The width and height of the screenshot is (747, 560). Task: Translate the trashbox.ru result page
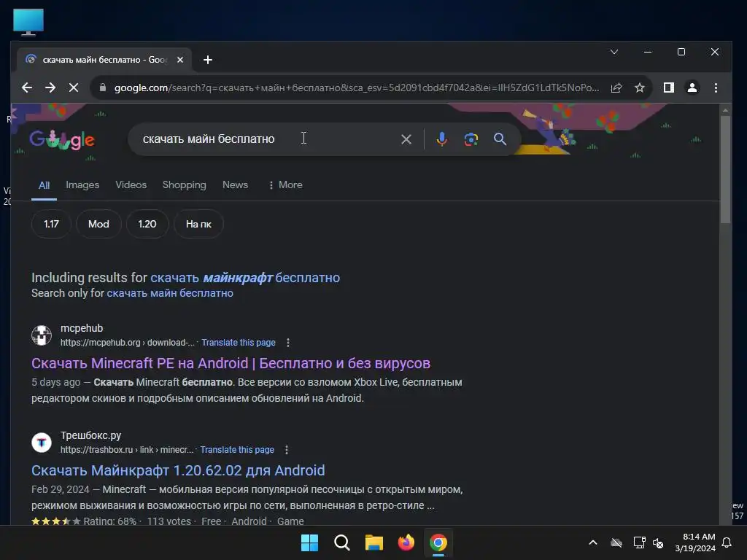click(x=237, y=449)
